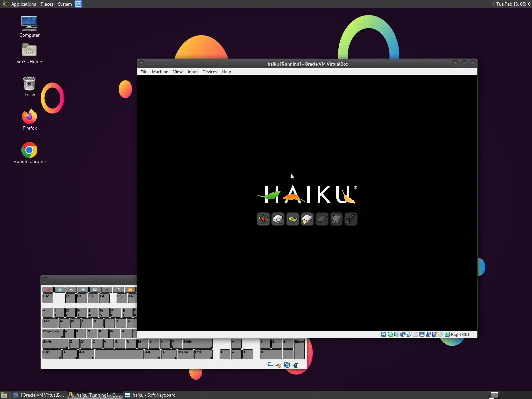Open the System menu in top panel
Image resolution: width=532 pixels, height=399 pixels.
point(65,4)
